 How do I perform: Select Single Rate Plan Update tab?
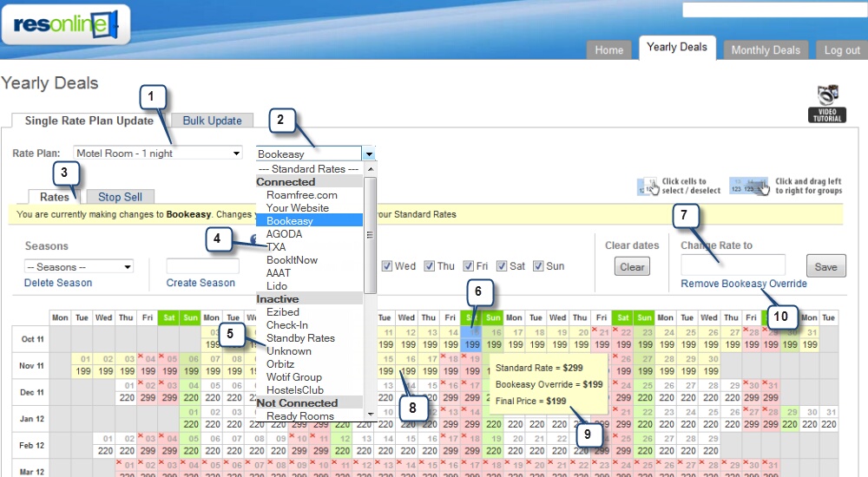click(89, 121)
